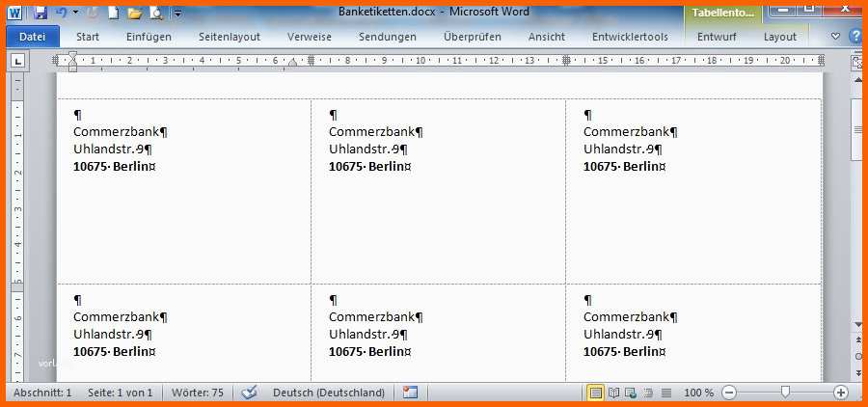Open a file with folder icon

(134, 13)
